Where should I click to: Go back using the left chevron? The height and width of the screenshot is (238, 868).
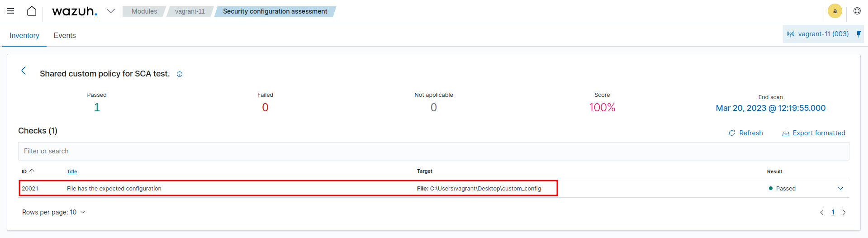24,71
